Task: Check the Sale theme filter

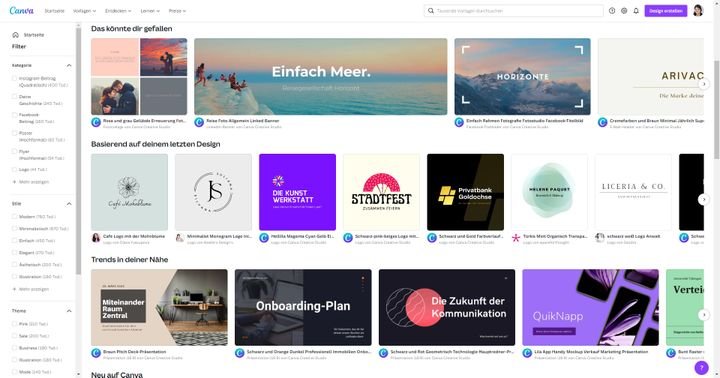Action: pos(14,336)
